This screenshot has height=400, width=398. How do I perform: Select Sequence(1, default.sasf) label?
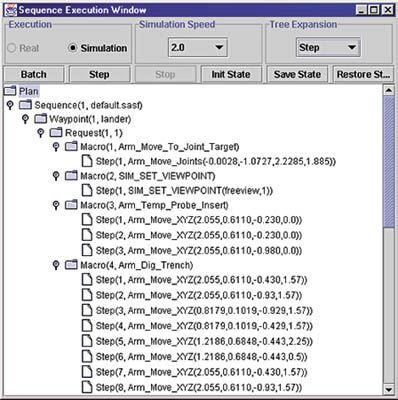[x=88, y=105]
